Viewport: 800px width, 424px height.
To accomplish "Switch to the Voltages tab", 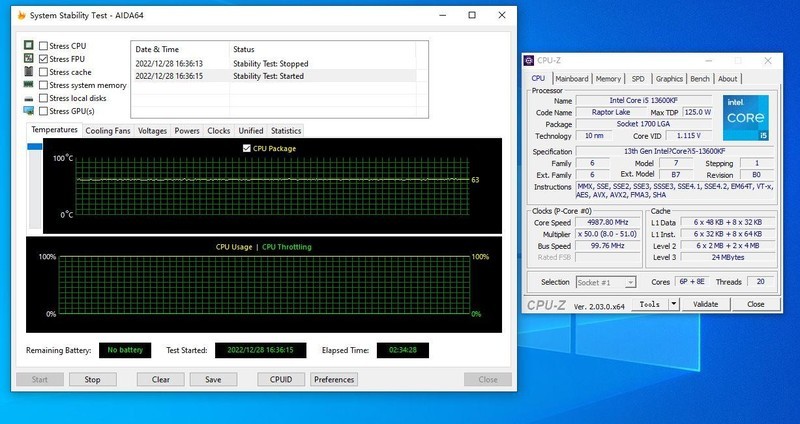I will click(152, 131).
